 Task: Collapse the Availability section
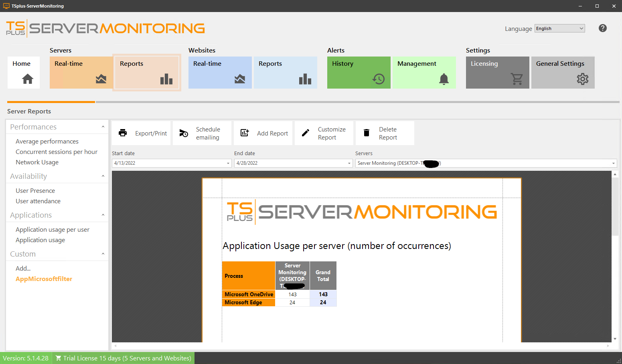pos(103,176)
